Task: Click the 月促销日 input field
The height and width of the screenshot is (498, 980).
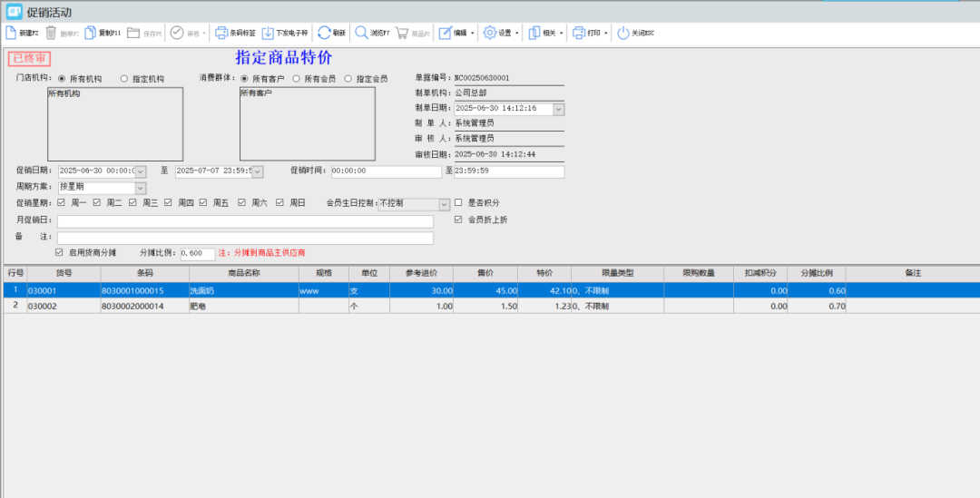Action: pos(245,222)
